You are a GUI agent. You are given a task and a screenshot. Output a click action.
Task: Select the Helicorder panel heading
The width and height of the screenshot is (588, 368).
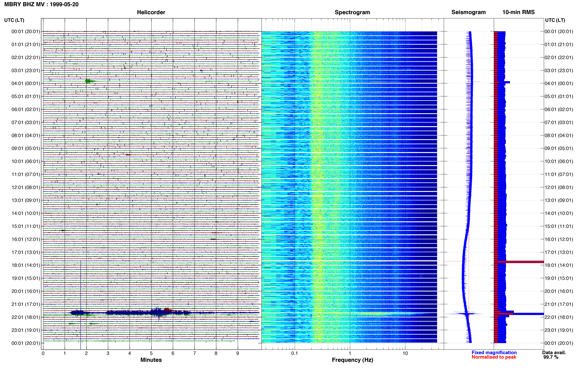pos(151,12)
